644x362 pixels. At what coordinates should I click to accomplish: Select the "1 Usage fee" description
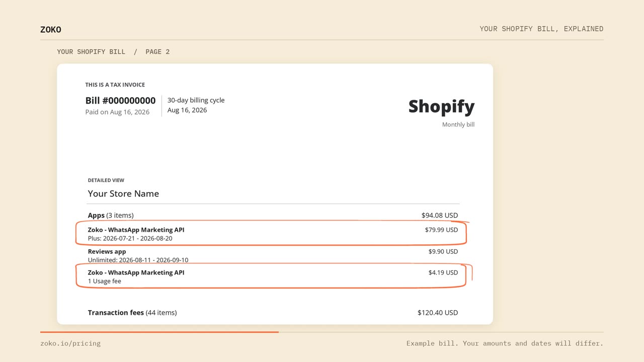click(x=104, y=281)
